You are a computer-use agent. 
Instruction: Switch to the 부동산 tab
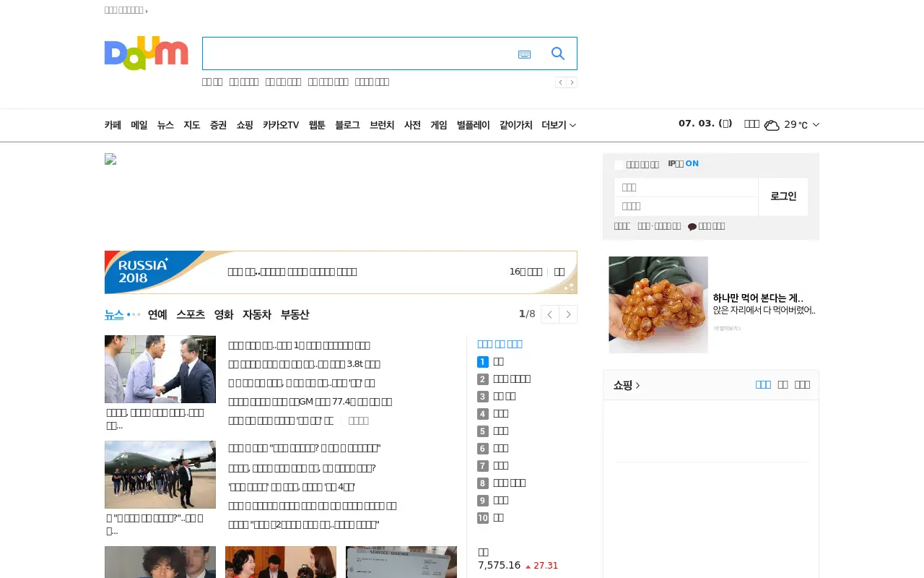295,314
